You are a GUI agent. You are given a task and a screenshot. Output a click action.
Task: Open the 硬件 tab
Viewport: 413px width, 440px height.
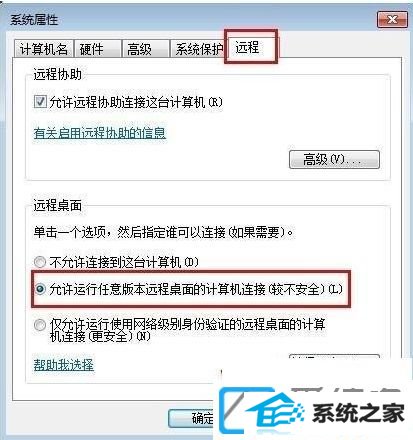[97, 49]
